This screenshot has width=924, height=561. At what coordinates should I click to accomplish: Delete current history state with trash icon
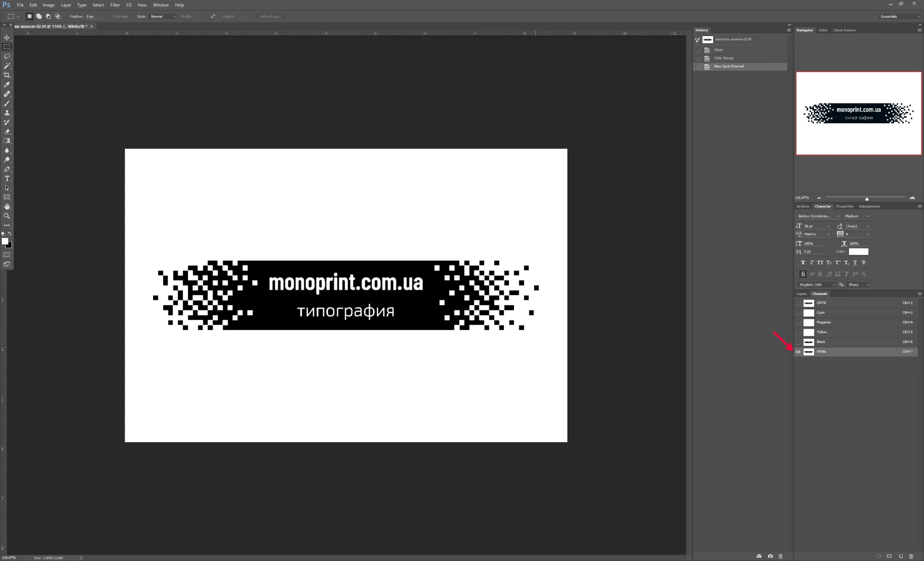point(781,556)
